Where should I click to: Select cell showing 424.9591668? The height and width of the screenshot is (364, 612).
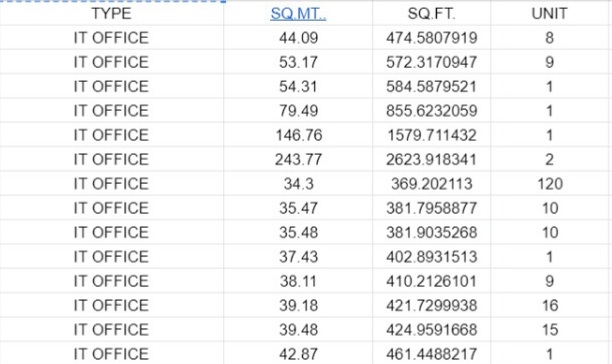(431, 329)
